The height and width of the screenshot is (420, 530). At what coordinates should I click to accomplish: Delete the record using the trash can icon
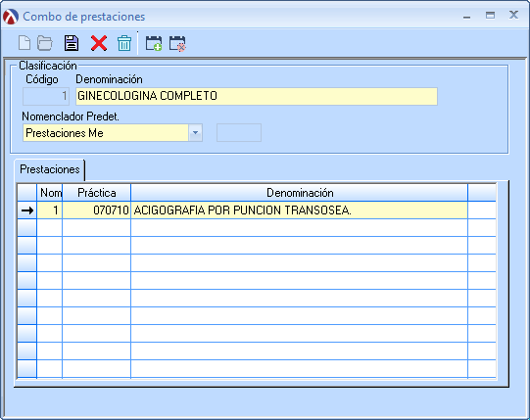[124, 43]
